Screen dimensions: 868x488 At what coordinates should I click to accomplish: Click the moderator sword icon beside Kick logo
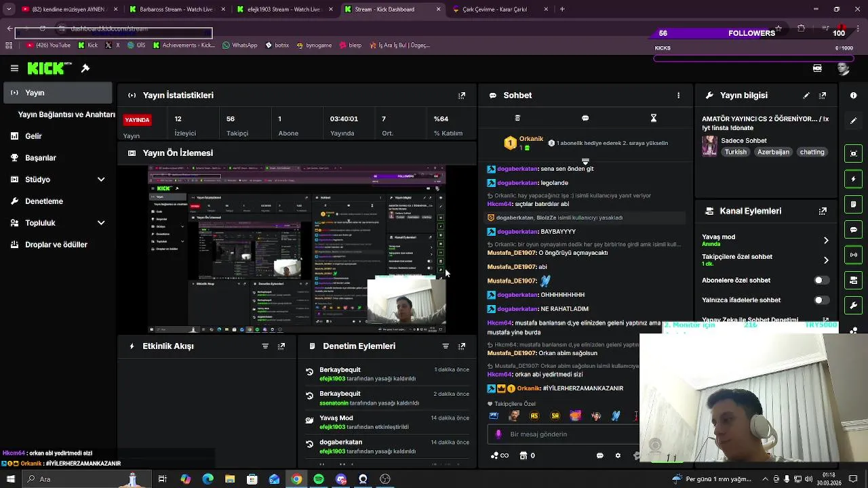[x=85, y=68]
